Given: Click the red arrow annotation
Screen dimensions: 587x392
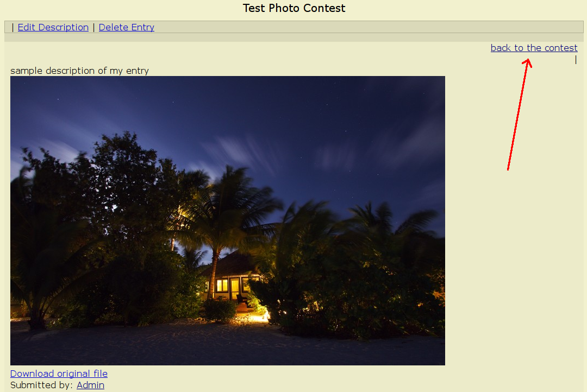Looking at the screenshot, I should 519,115.
